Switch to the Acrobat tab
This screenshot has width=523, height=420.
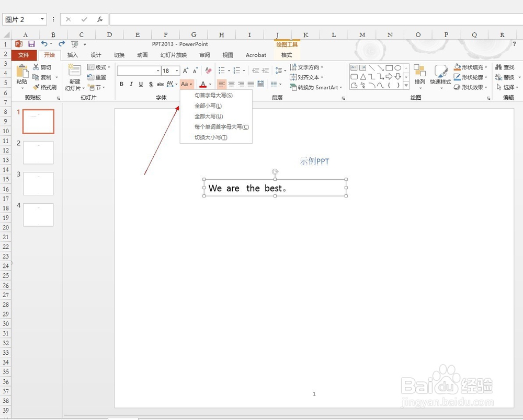pyautogui.click(x=256, y=55)
